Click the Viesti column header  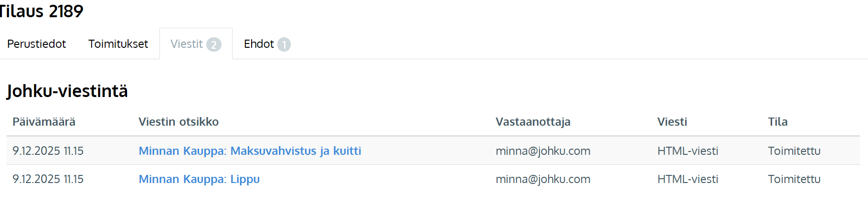[x=672, y=122]
